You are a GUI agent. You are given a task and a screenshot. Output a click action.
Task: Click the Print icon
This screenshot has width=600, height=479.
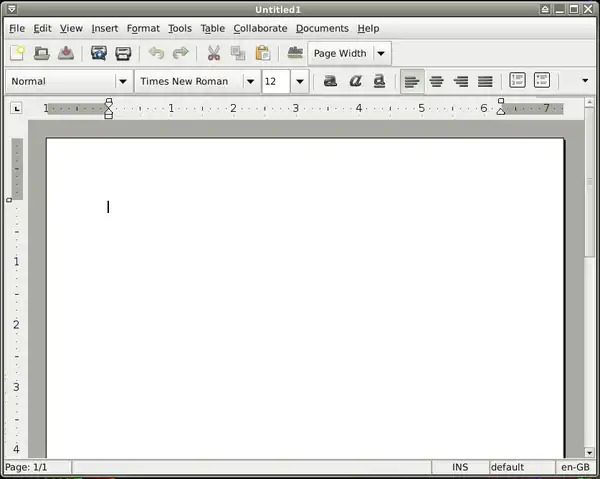pyautogui.click(x=123, y=54)
